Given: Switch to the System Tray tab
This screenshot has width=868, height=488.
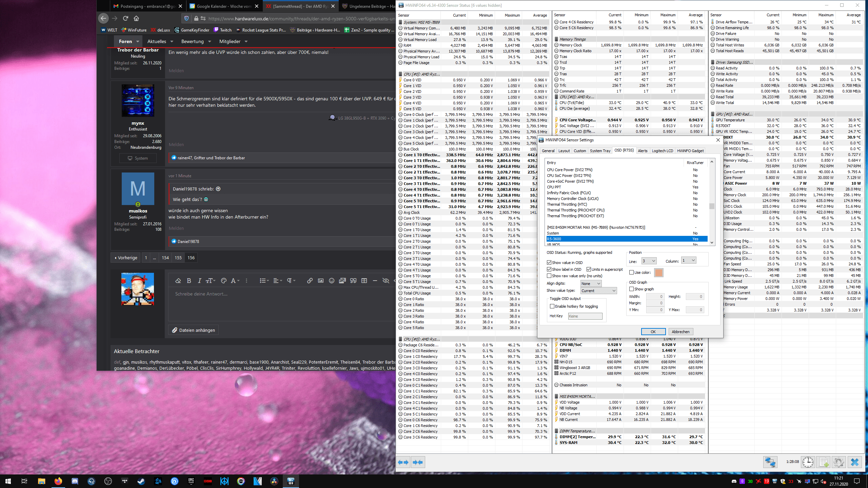Looking at the screenshot, I should pos(600,151).
